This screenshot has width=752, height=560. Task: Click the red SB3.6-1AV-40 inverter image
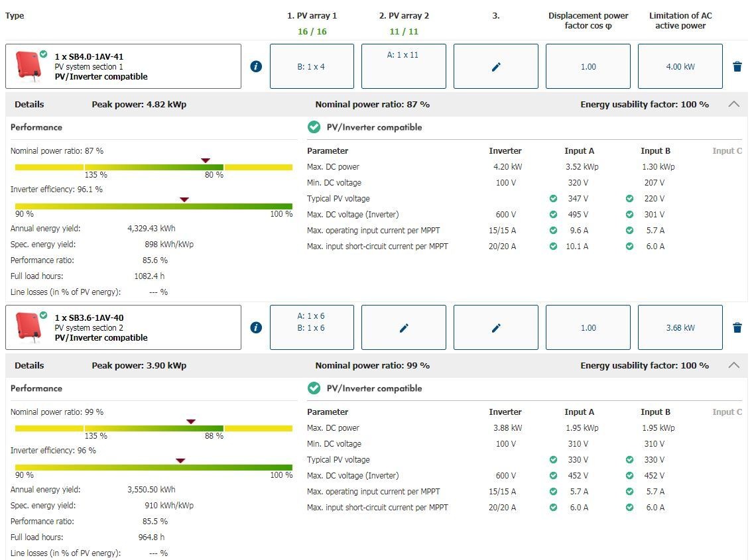point(28,327)
